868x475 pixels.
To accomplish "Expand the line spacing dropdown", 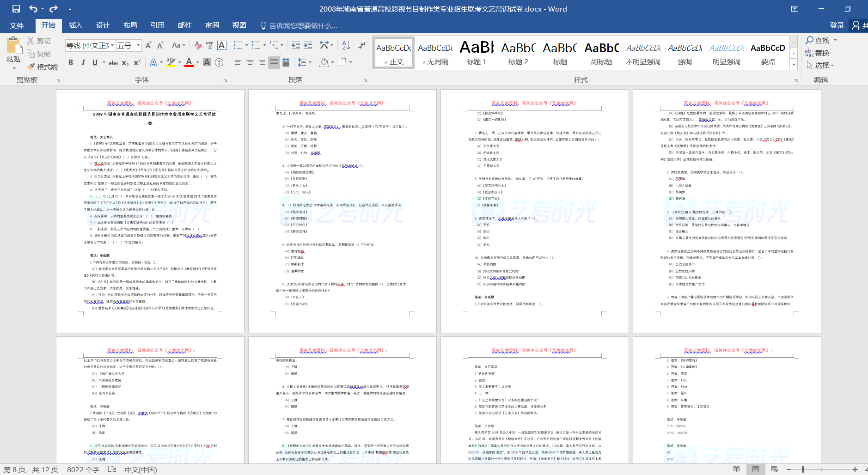I will [x=310, y=62].
